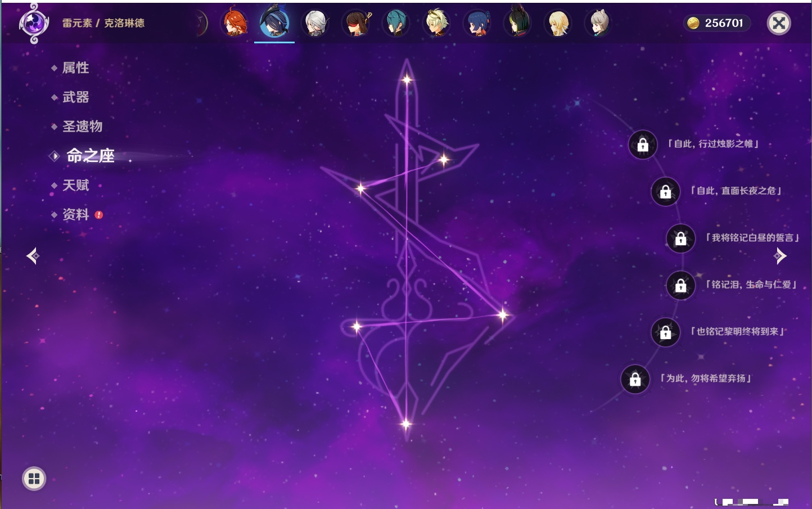
Task: Select the highlighted Clorinde avatar with hat
Action: click(x=274, y=22)
